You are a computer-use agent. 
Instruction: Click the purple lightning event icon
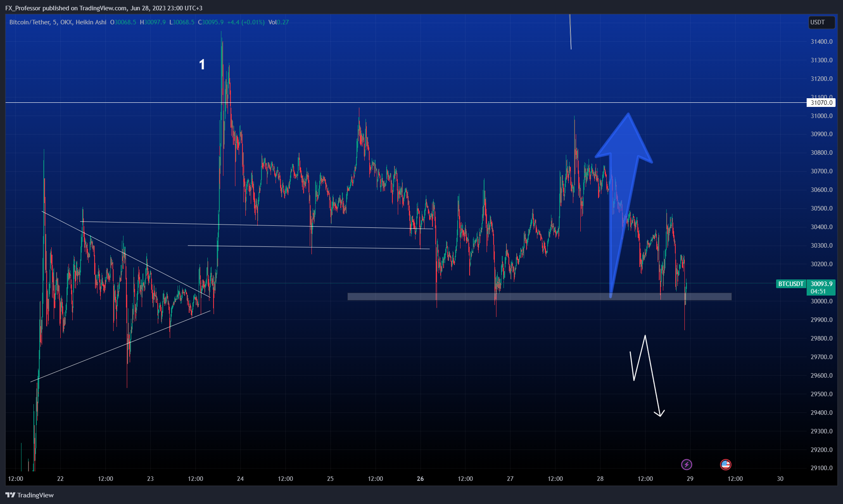[x=686, y=465]
